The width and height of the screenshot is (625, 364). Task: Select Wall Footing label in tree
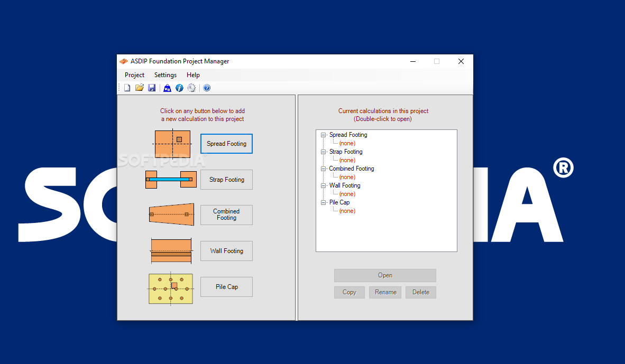[344, 185]
